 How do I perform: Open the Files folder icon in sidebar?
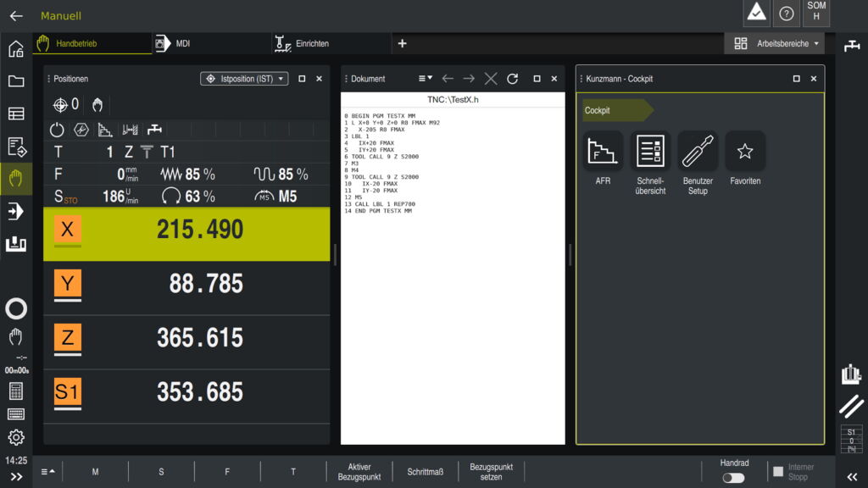[16, 81]
